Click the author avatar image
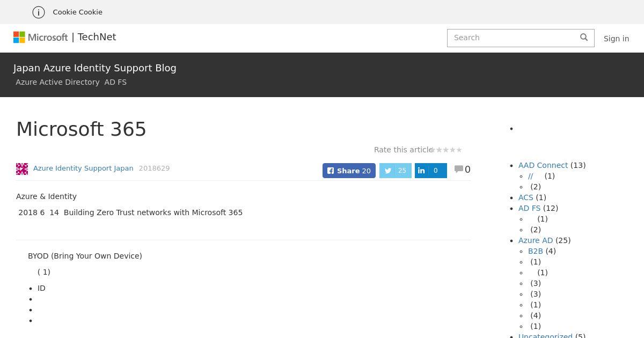 pos(22,169)
